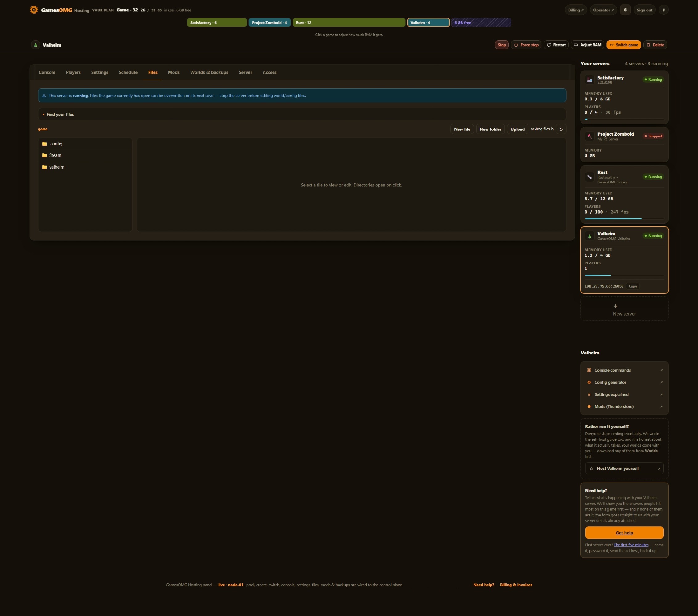Image resolution: width=698 pixels, height=616 pixels.
Task: Open the Config generator resource link
Action: pyautogui.click(x=624, y=382)
